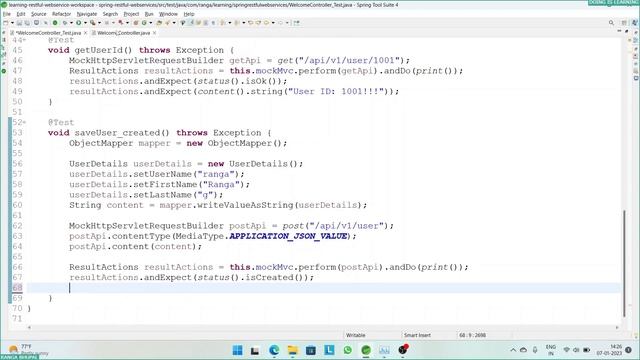
Task: Expand the Back history dropdown arrow
Action: pyautogui.click(x=273, y=23)
